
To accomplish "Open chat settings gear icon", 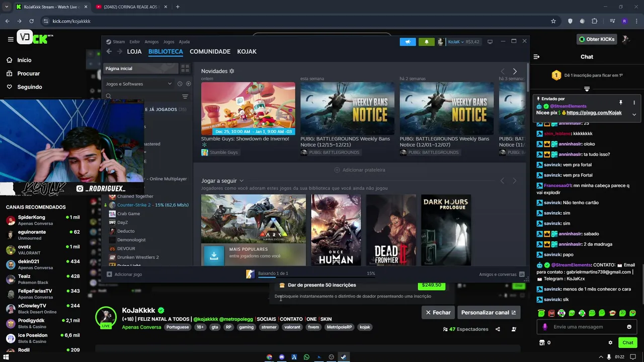I will point(610,342).
